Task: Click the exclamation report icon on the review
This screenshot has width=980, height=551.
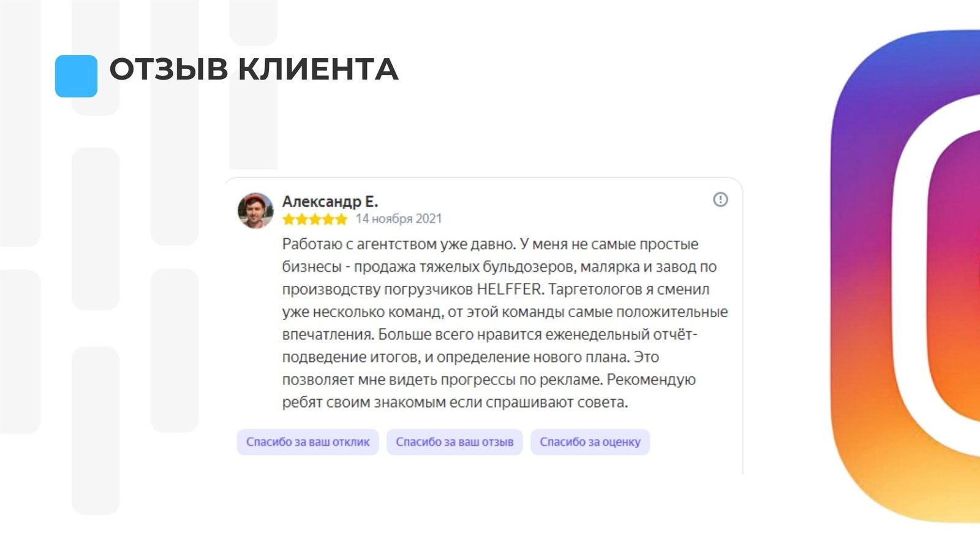Action: tap(720, 200)
